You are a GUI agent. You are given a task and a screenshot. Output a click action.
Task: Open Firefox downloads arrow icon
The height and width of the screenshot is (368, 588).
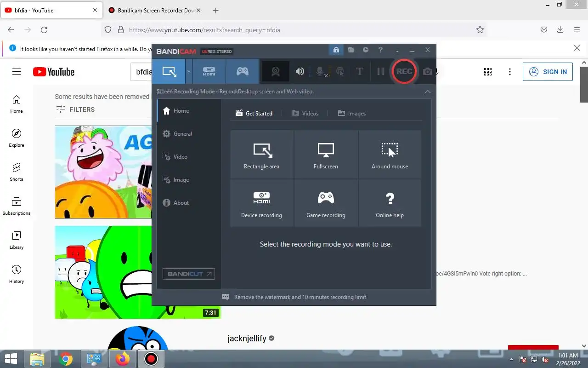point(560,30)
